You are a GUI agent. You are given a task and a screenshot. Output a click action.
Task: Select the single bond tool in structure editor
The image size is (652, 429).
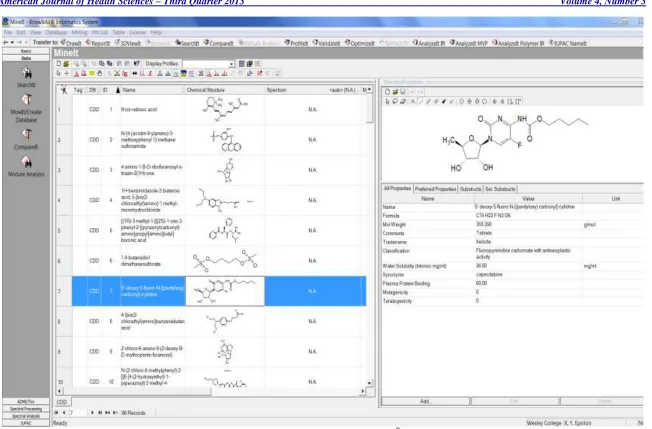pos(421,101)
